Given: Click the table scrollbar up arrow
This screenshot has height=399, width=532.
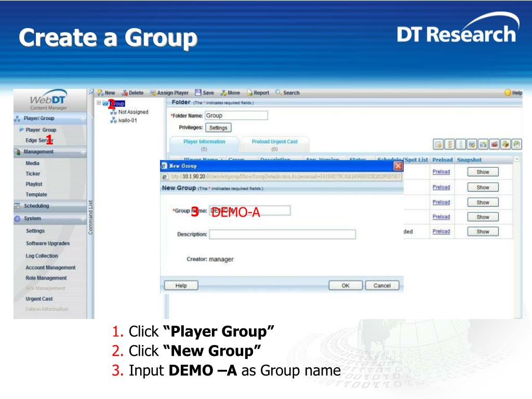Looking at the screenshot, I should [517, 159].
